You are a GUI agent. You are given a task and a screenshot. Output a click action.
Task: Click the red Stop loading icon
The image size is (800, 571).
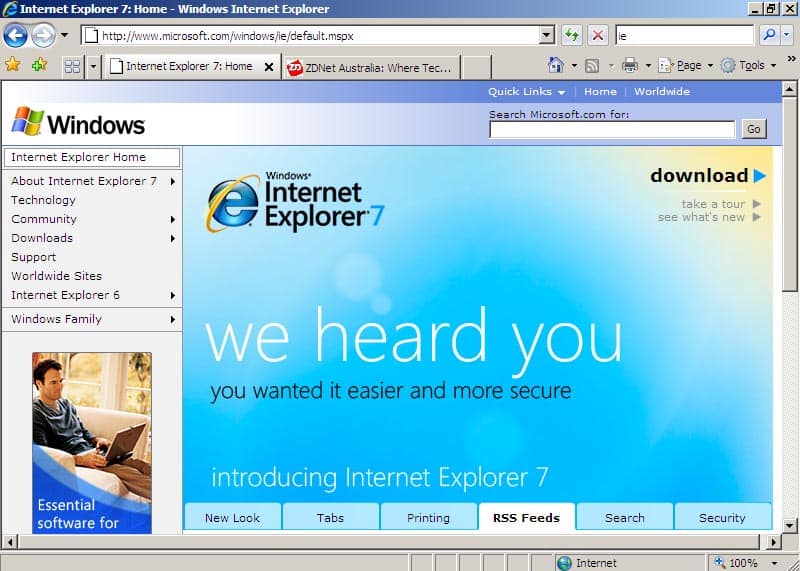pos(598,36)
